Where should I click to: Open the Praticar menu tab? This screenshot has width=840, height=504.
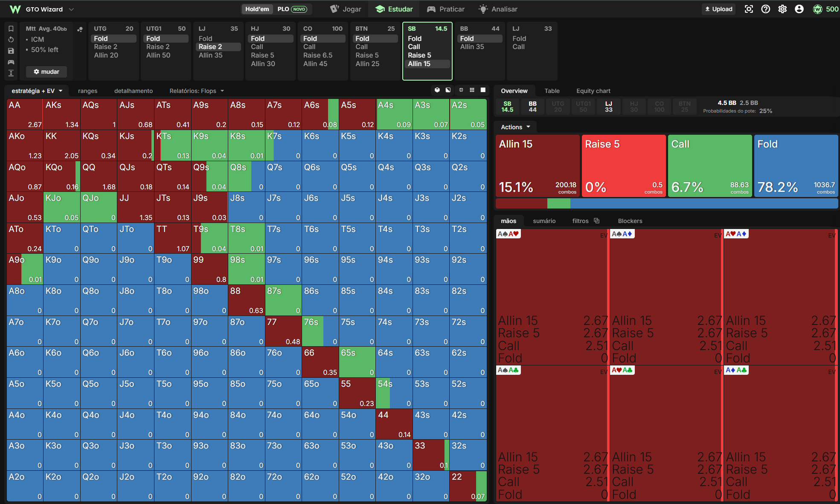pyautogui.click(x=446, y=9)
